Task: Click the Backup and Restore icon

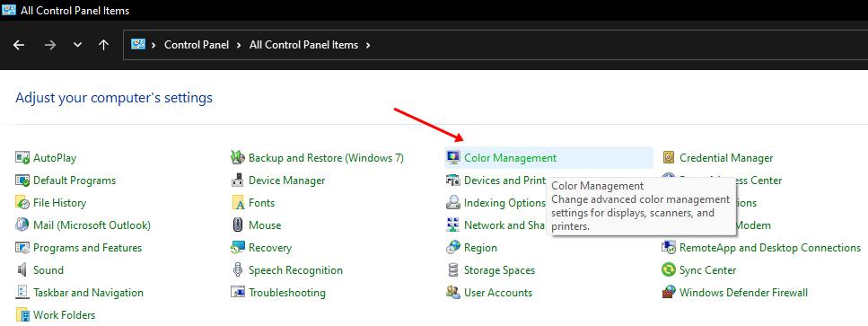Action: (238, 158)
